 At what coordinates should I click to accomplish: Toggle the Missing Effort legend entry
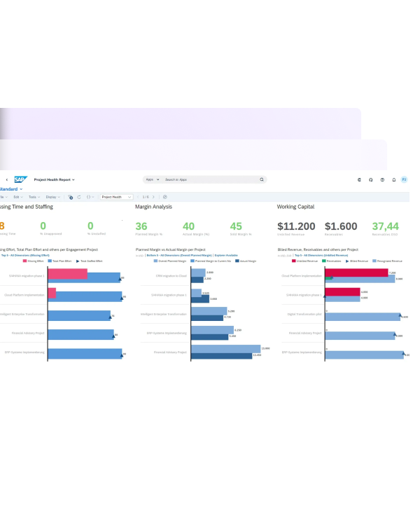click(x=35, y=261)
